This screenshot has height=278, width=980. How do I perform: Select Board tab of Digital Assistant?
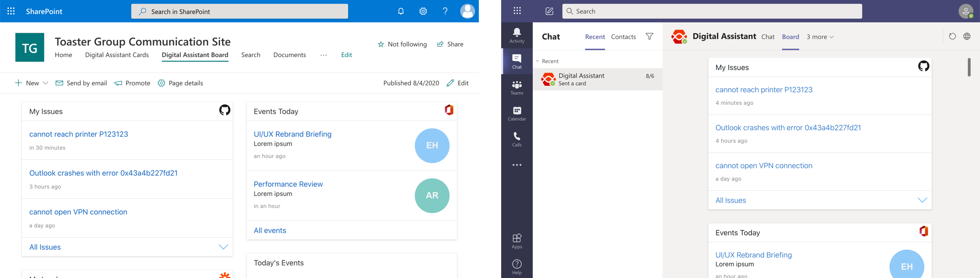click(790, 37)
